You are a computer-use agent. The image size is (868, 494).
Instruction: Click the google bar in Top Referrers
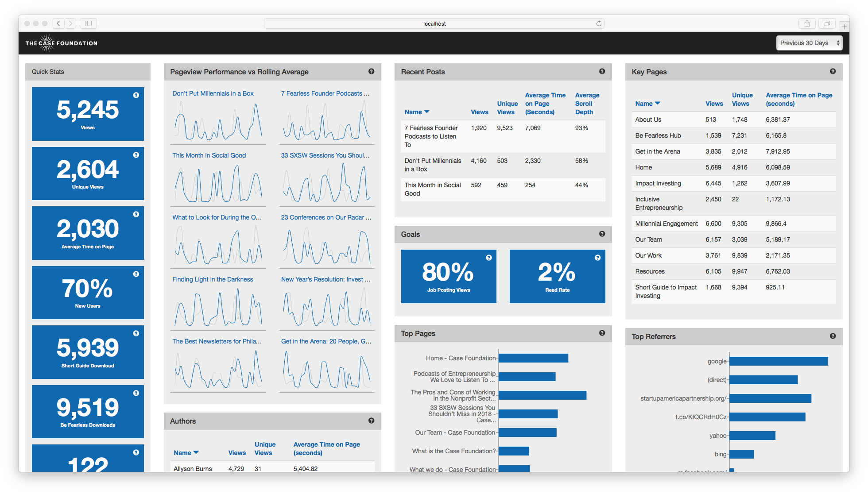tap(778, 361)
